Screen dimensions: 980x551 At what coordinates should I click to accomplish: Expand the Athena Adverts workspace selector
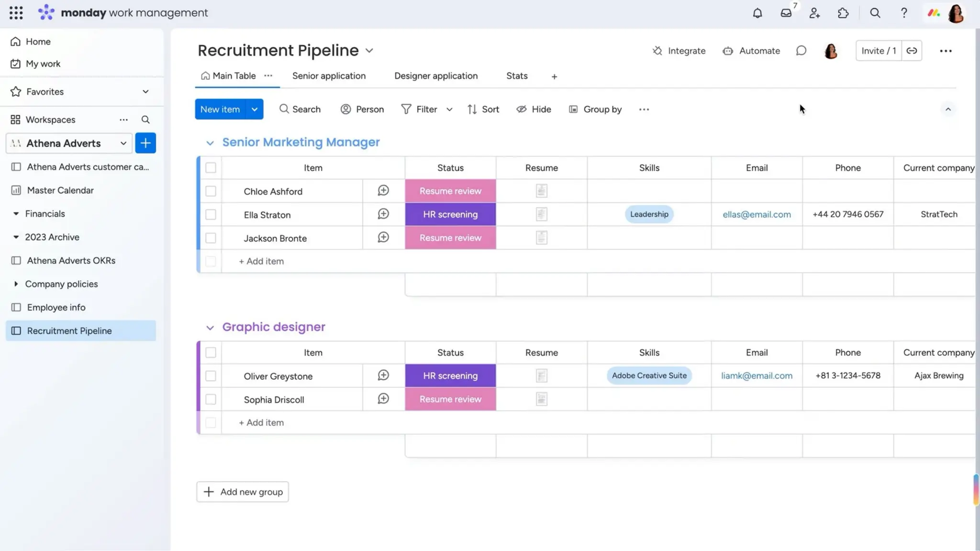point(123,143)
